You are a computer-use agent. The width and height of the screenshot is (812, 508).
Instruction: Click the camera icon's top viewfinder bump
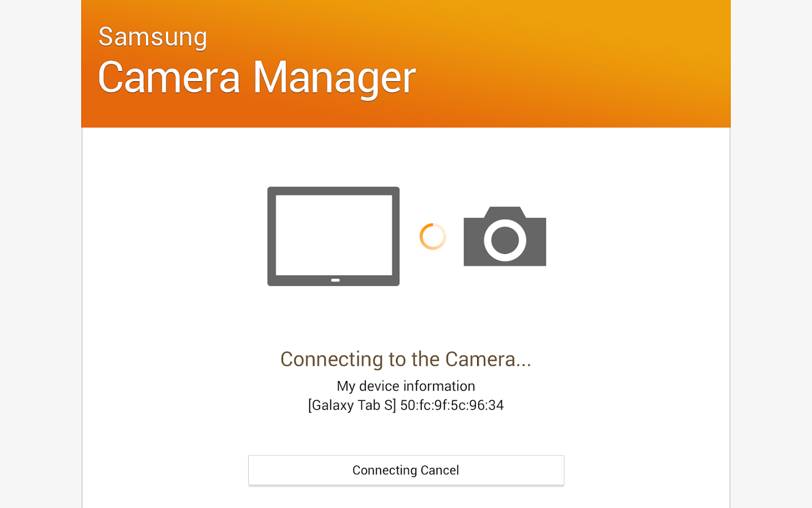coord(505,212)
